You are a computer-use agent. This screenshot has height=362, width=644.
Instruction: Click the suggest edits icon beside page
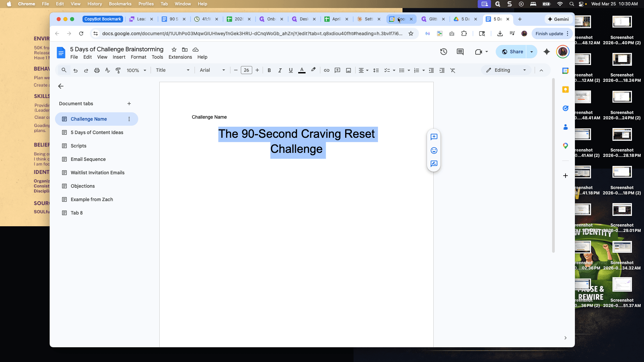pos(434,164)
